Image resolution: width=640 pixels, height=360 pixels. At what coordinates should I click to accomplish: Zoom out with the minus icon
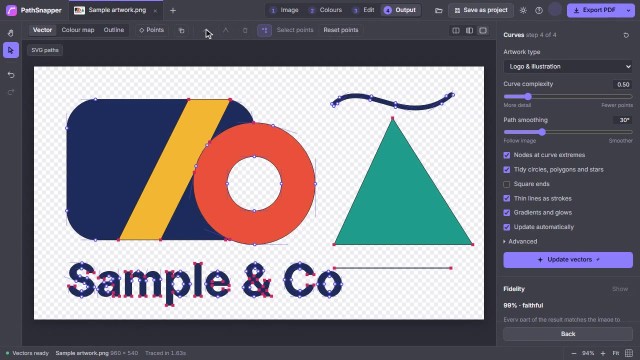coord(574,353)
